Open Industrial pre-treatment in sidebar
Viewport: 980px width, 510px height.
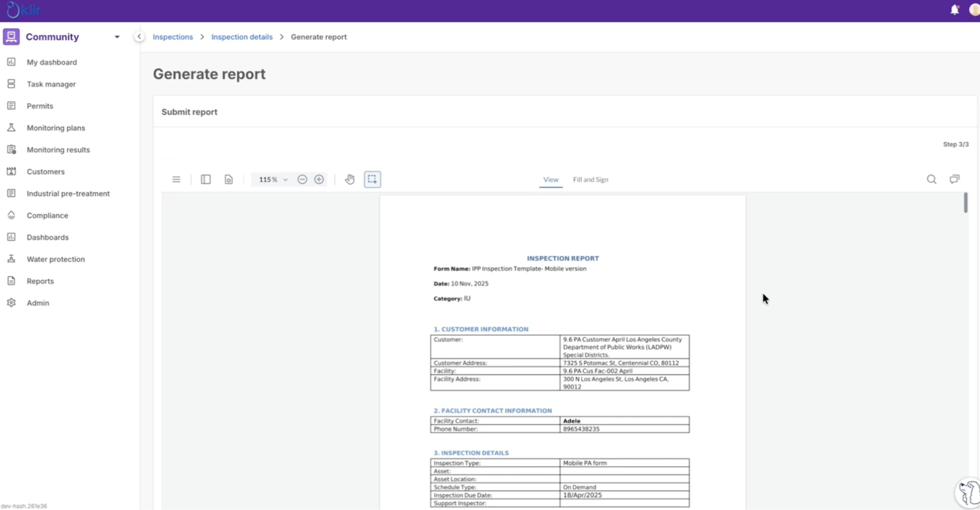click(x=68, y=194)
